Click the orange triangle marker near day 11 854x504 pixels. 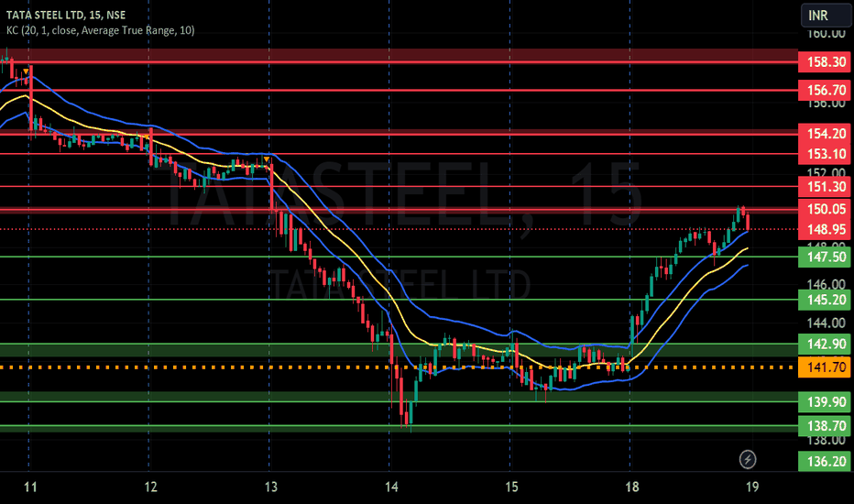[26, 71]
